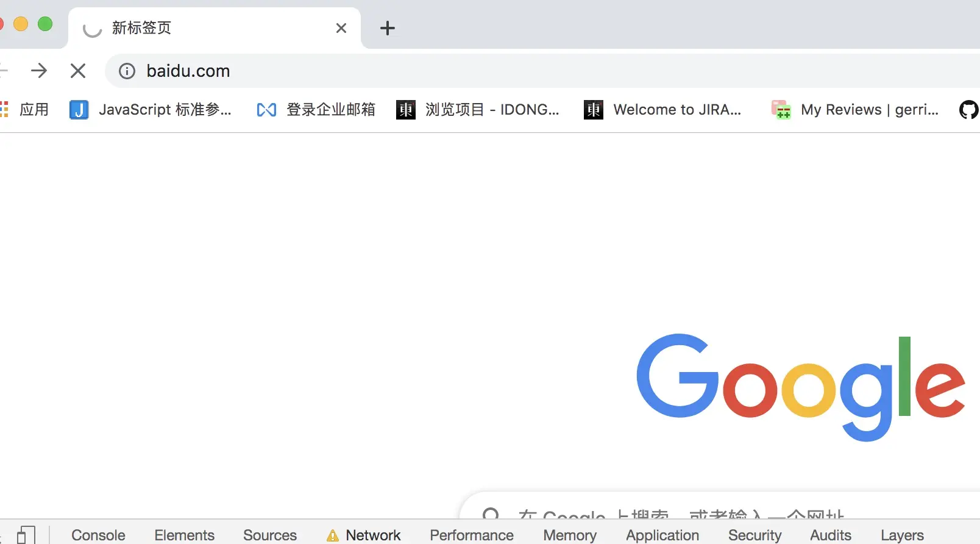Screen dimensions: 980x544
Task: Click the Google logo
Action: 801,387
